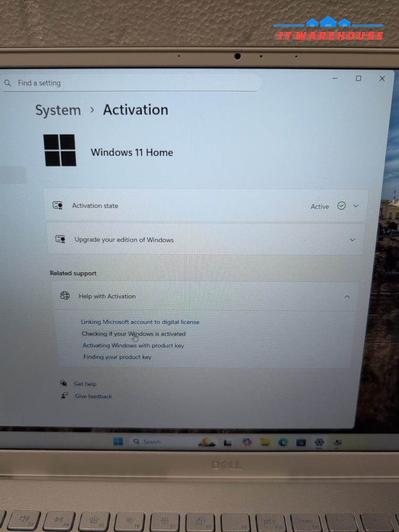The image size is (399, 532).
Task: Click the Windows 11 logo image
Action: click(x=60, y=150)
